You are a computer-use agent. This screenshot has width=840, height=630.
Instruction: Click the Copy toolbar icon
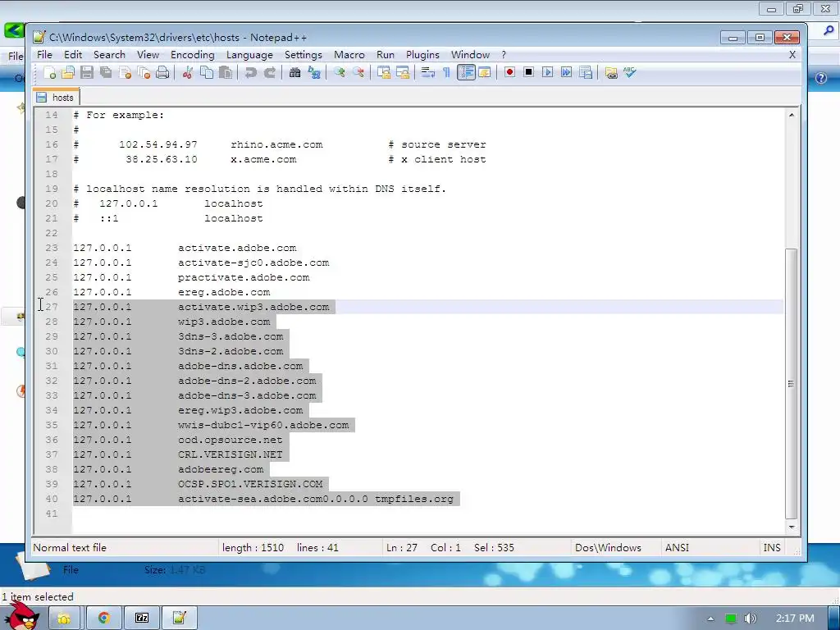click(x=206, y=72)
